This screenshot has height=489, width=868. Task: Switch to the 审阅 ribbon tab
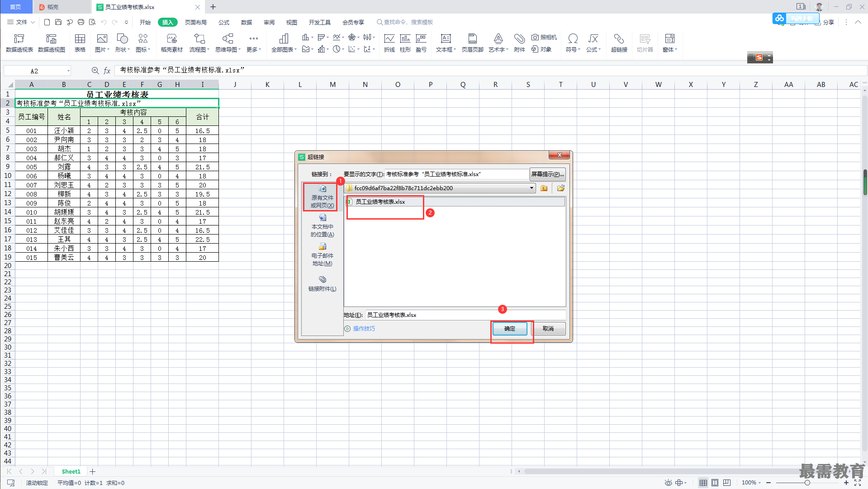(x=269, y=22)
